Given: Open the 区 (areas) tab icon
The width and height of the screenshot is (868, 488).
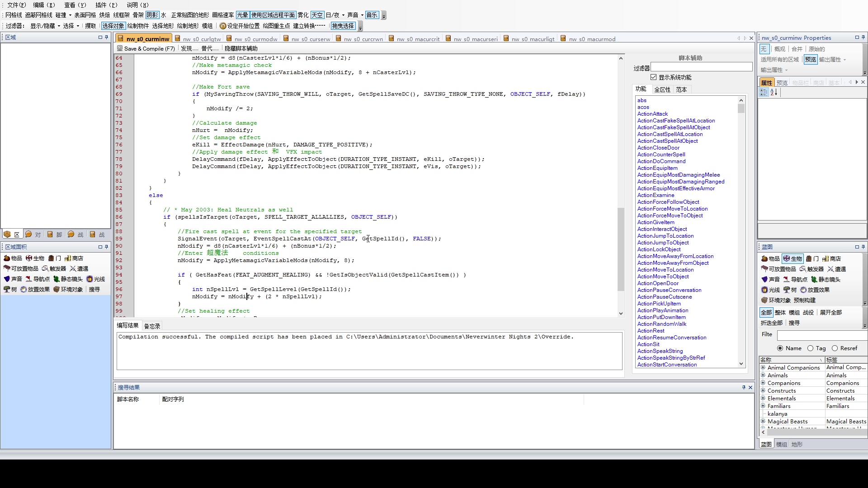Looking at the screenshot, I should click(x=12, y=234).
